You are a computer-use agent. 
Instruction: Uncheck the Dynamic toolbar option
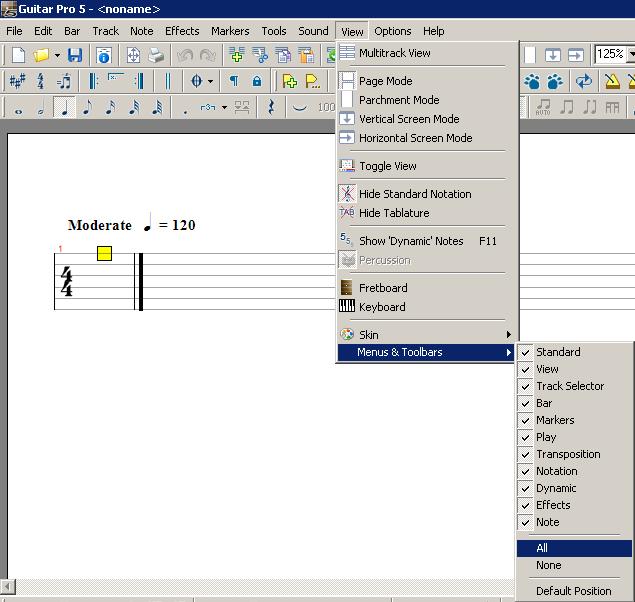[574, 488]
